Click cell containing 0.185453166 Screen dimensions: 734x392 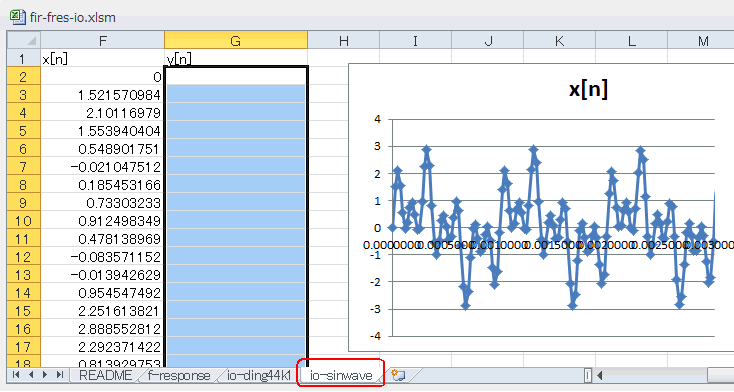pyautogui.click(x=103, y=185)
